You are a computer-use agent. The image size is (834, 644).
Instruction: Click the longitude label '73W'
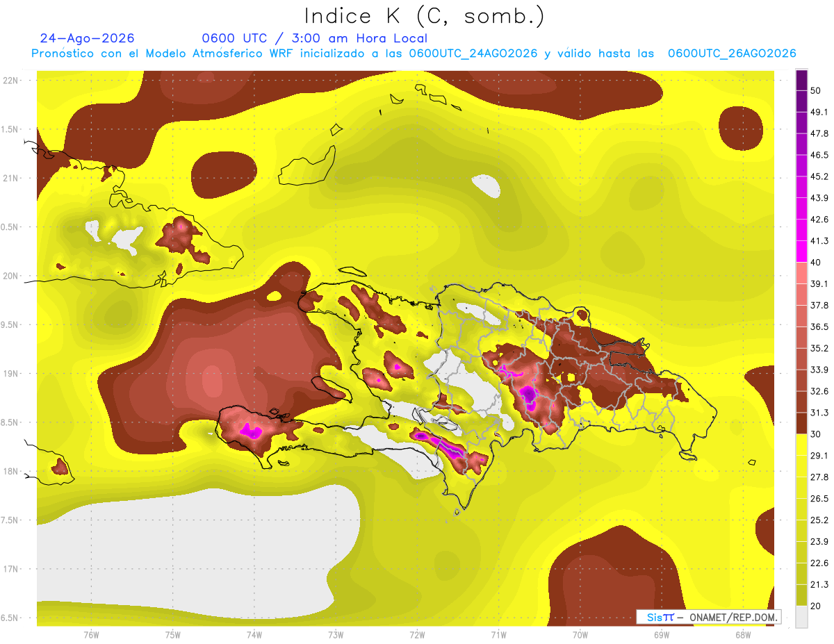pos(336,634)
